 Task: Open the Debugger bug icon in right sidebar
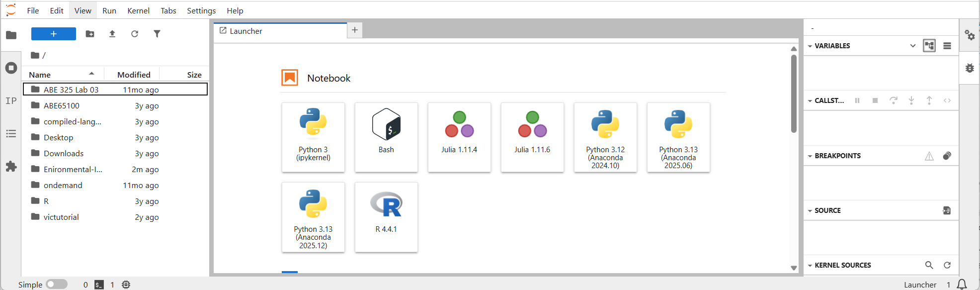[x=970, y=68]
